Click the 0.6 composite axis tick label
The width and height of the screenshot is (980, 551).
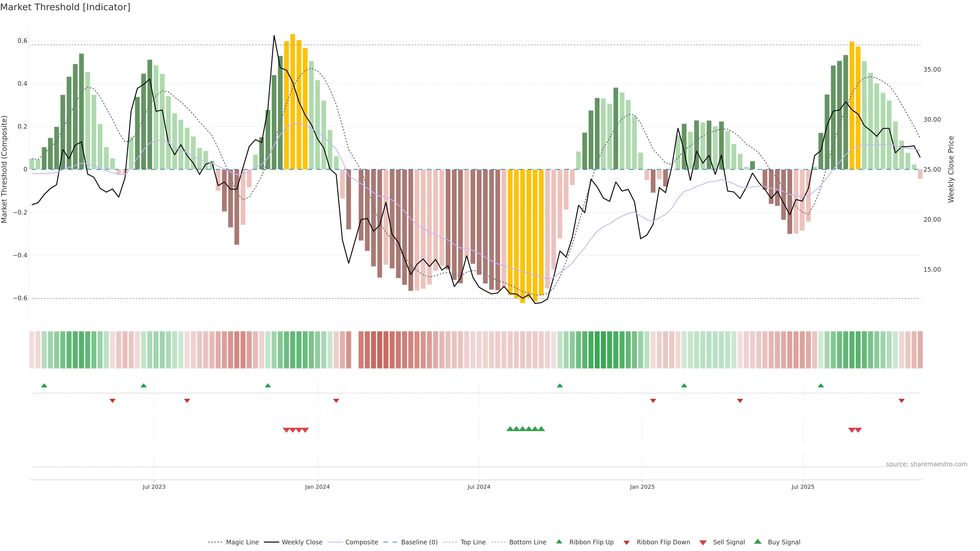pos(22,41)
